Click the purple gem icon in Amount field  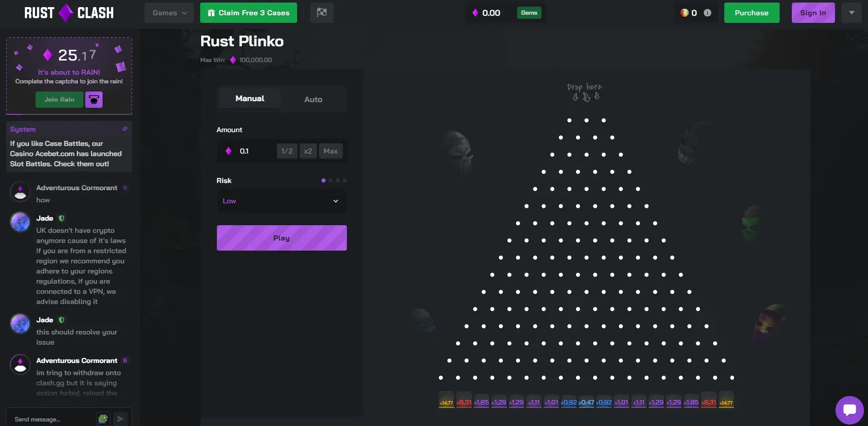coord(229,151)
